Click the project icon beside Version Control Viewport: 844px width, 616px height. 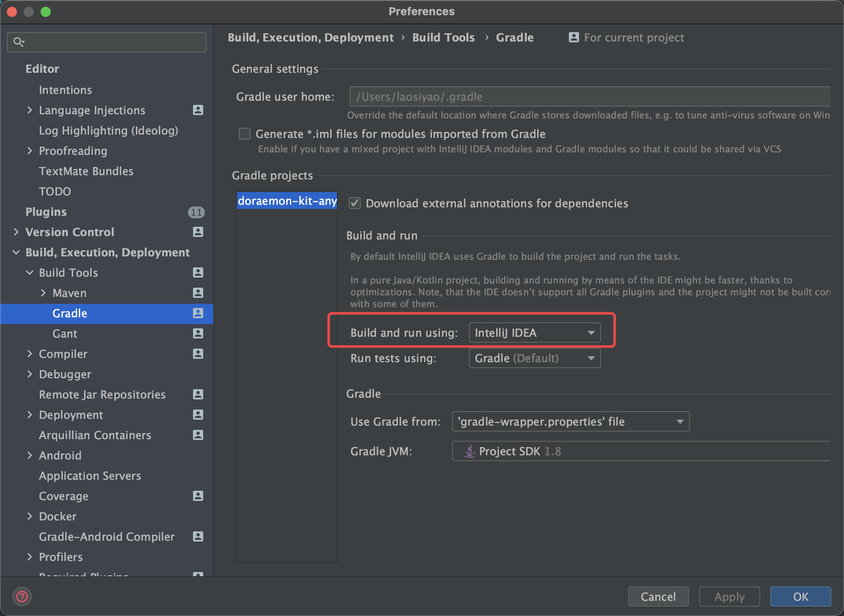coord(198,232)
